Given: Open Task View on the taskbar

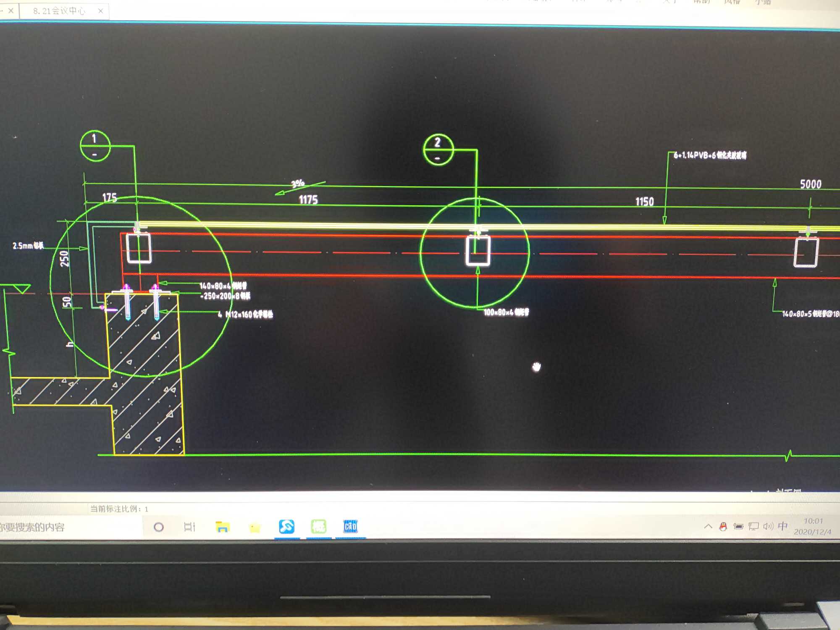Looking at the screenshot, I should [190, 527].
